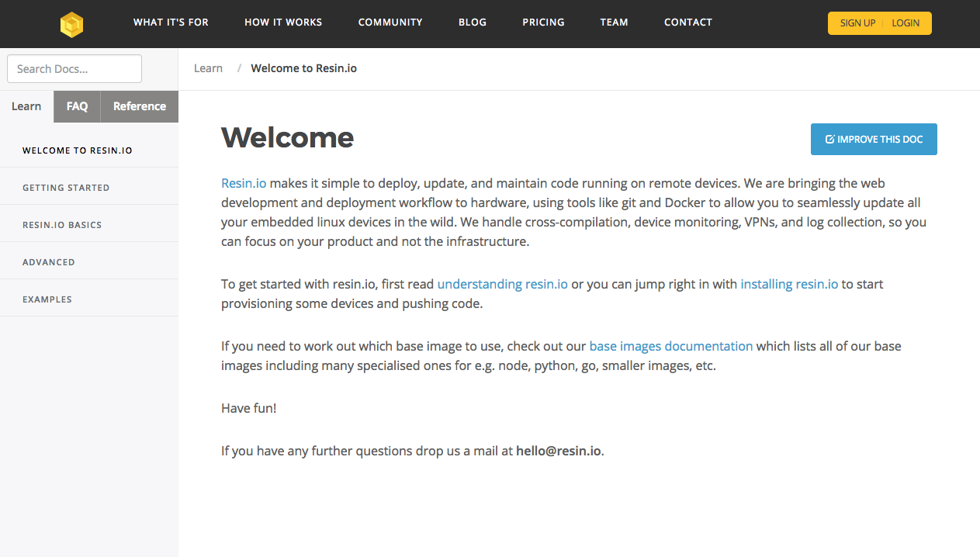Image resolution: width=980 pixels, height=557 pixels.
Task: Open the installing resin.io link
Action: pyautogui.click(x=789, y=284)
